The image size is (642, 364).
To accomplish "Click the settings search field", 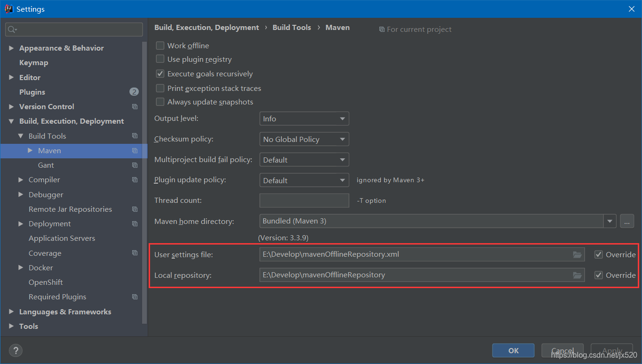I will pos(74,30).
